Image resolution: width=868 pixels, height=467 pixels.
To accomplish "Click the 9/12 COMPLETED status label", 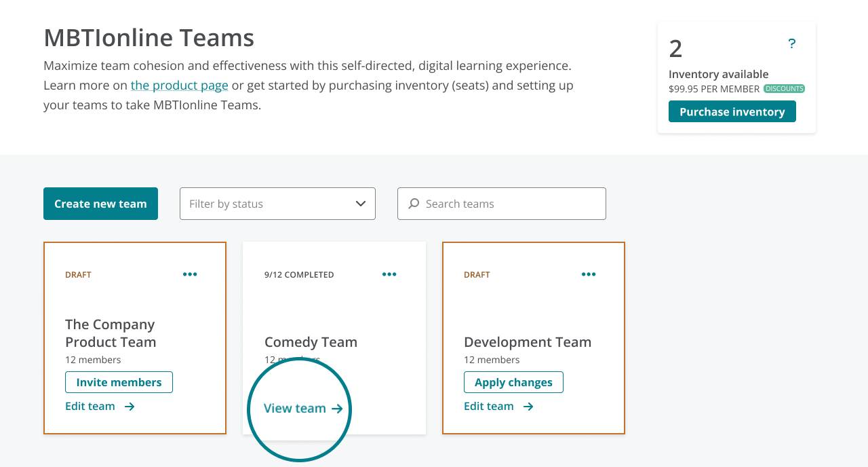I will coord(299,275).
